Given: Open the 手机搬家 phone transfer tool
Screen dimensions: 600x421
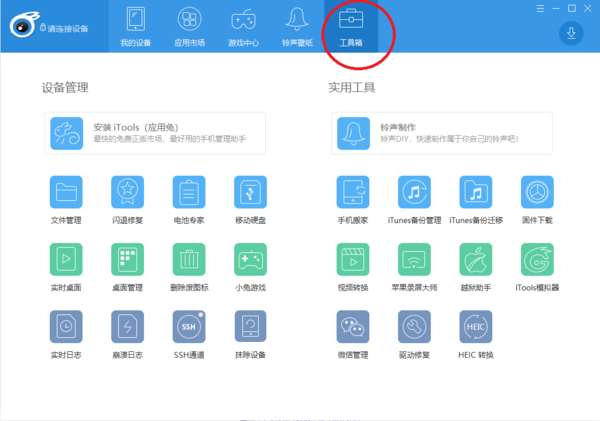Looking at the screenshot, I should (x=353, y=192).
